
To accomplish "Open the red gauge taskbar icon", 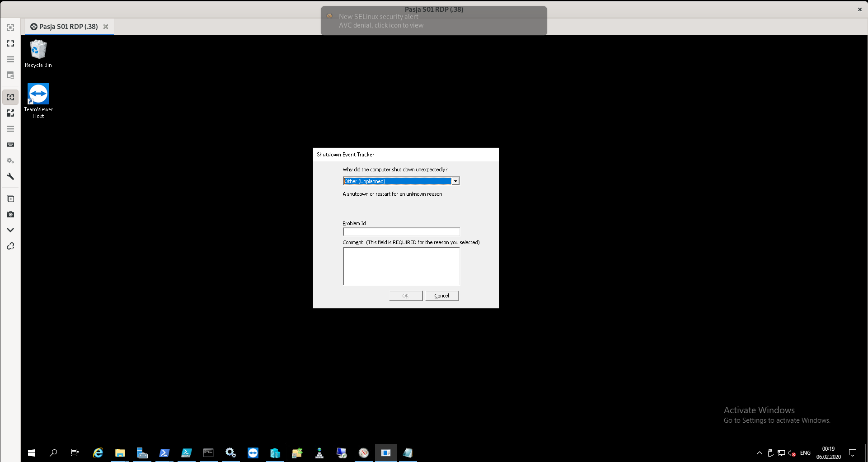I will pos(364,453).
